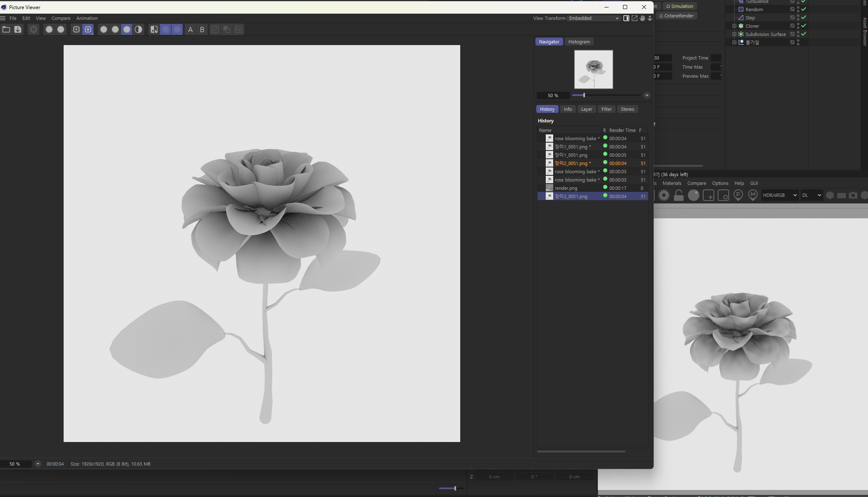
Task: Toggle visibility dots for the Cloner object
Action: tap(798, 26)
